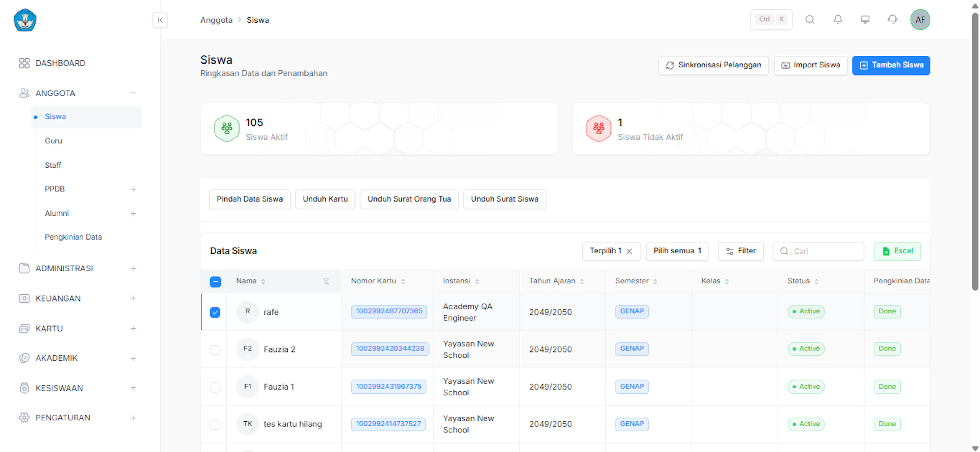Sort by Tahun Ajaran column arrows
The width and height of the screenshot is (980, 452).
click(x=582, y=281)
